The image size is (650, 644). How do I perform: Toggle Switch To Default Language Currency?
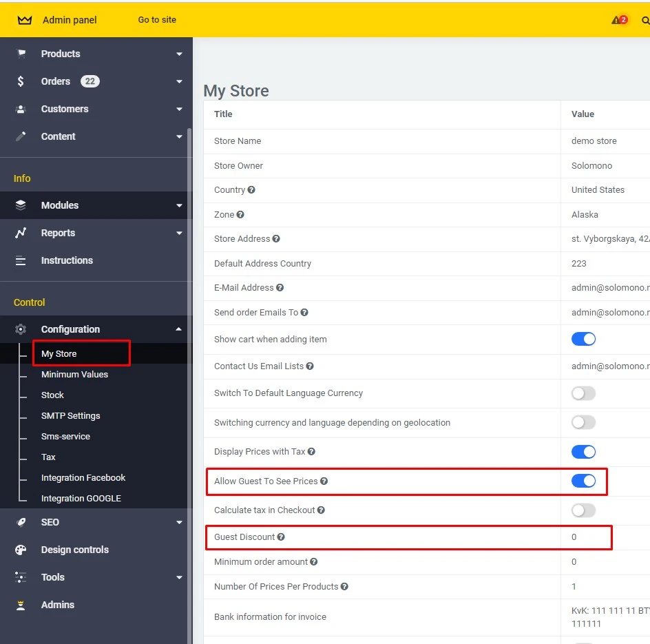coord(583,393)
